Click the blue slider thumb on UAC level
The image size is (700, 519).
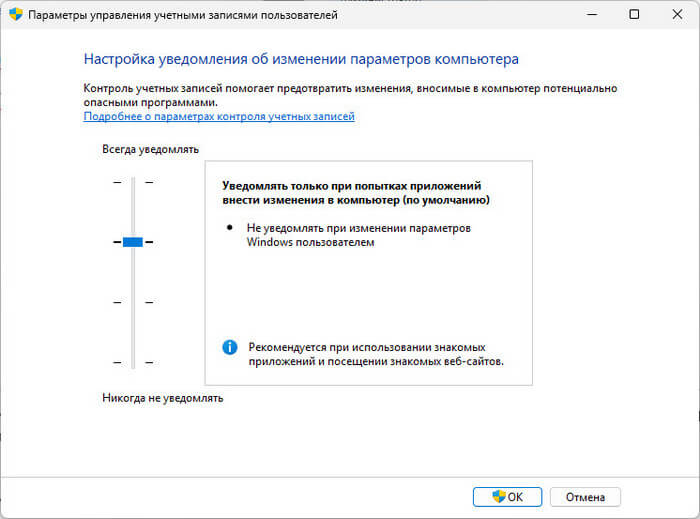[x=133, y=242]
